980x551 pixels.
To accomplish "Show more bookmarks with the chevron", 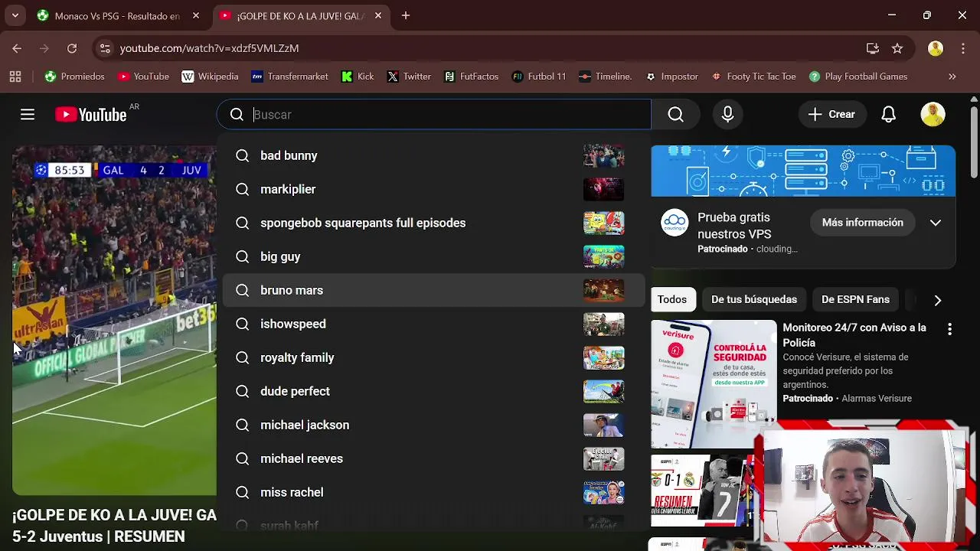I will tap(952, 77).
